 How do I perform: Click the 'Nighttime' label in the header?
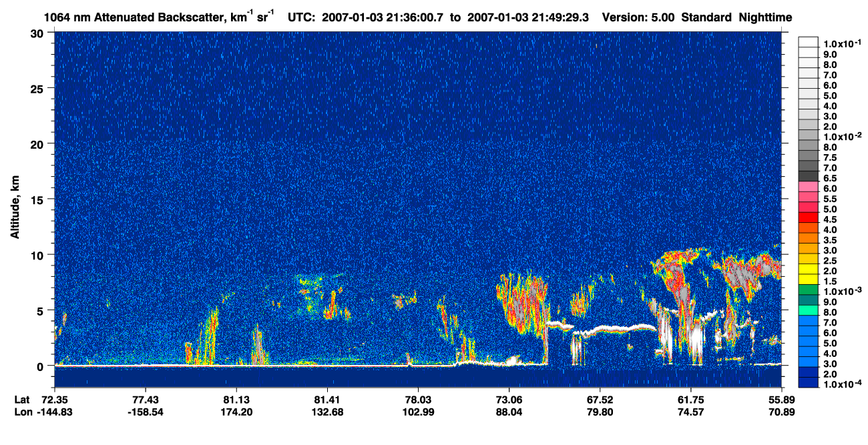tap(766, 18)
